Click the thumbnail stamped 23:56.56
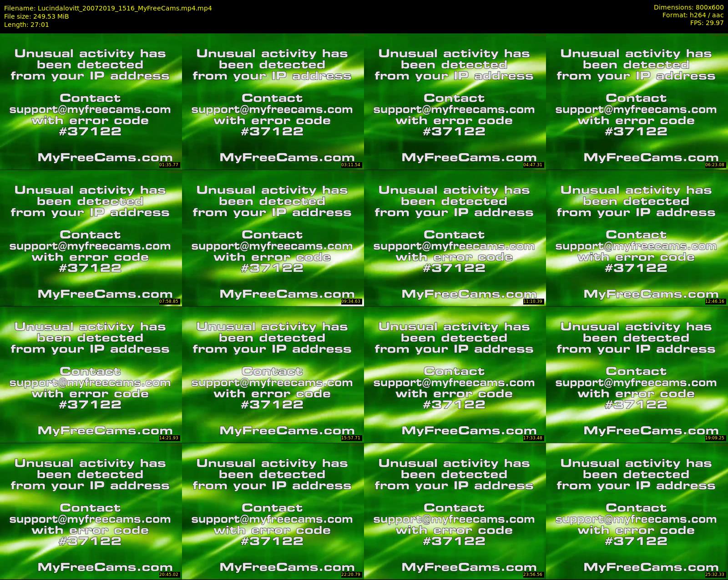The width and height of the screenshot is (728, 580). coord(455,511)
